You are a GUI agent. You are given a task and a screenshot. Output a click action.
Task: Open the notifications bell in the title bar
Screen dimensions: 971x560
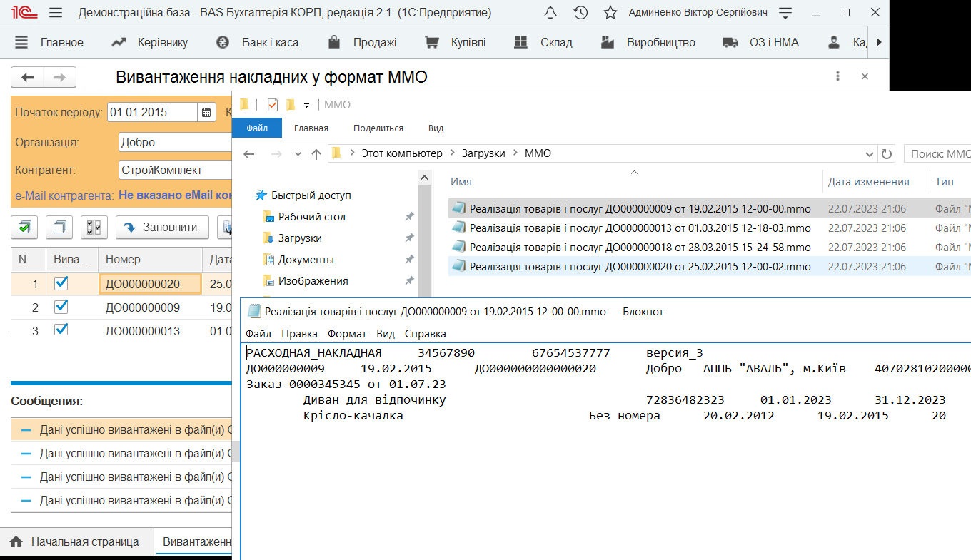point(550,13)
